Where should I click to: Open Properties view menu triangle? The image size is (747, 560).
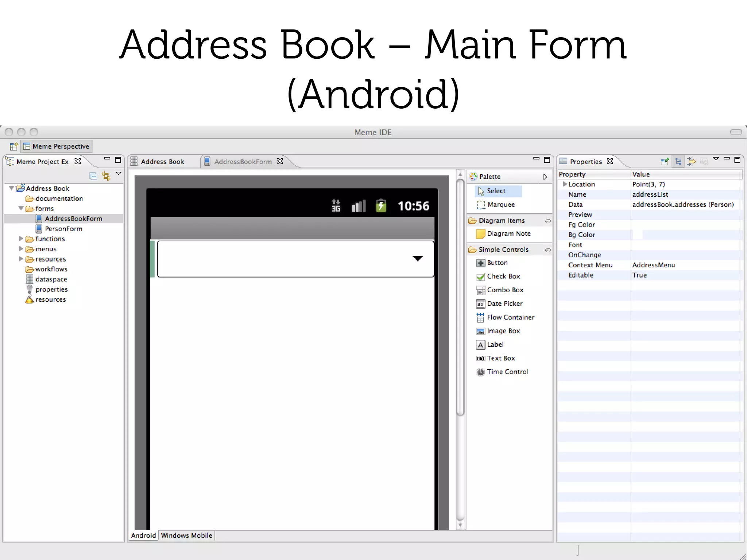tap(716, 159)
